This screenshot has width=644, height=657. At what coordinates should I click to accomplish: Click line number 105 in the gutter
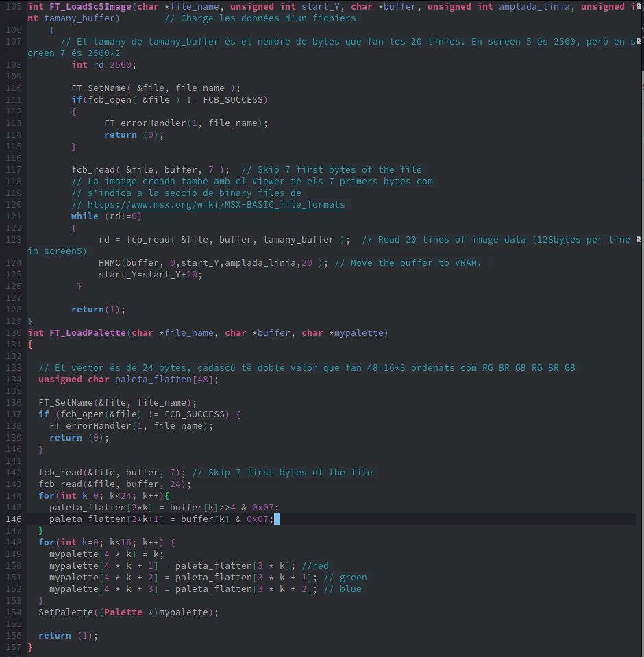point(14,7)
